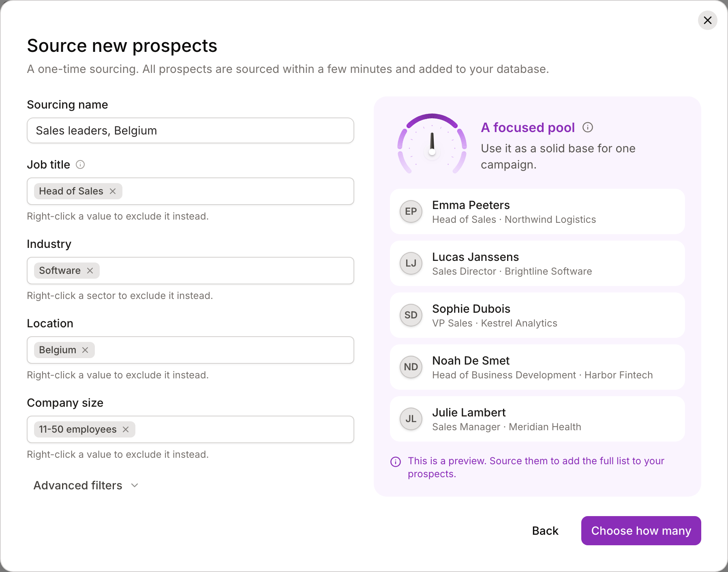Open the Industry selection field
Screen dimensions: 728x572
[x=191, y=271]
